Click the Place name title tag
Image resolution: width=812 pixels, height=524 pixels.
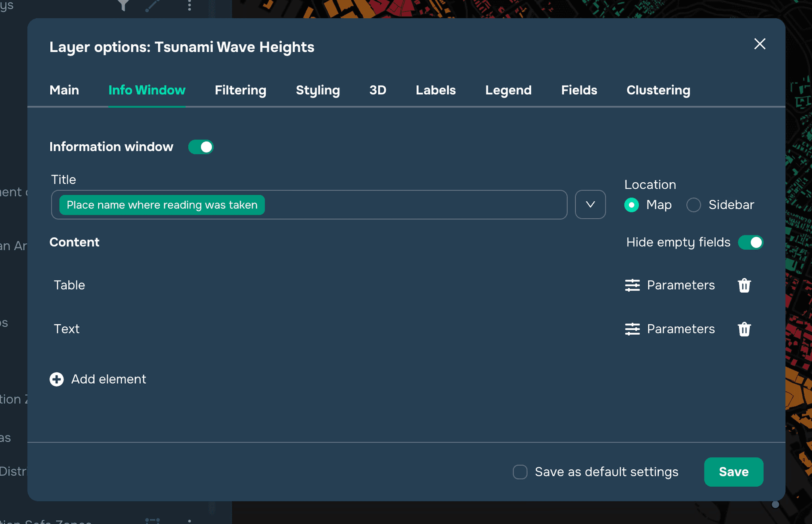pos(162,205)
